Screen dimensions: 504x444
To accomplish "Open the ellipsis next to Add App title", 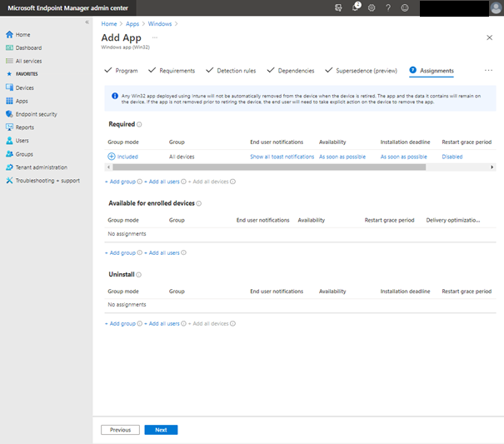I will pos(155,37).
